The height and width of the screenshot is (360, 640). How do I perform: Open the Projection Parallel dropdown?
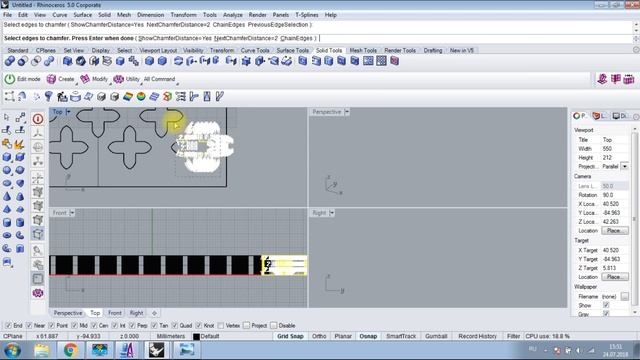(x=624, y=167)
